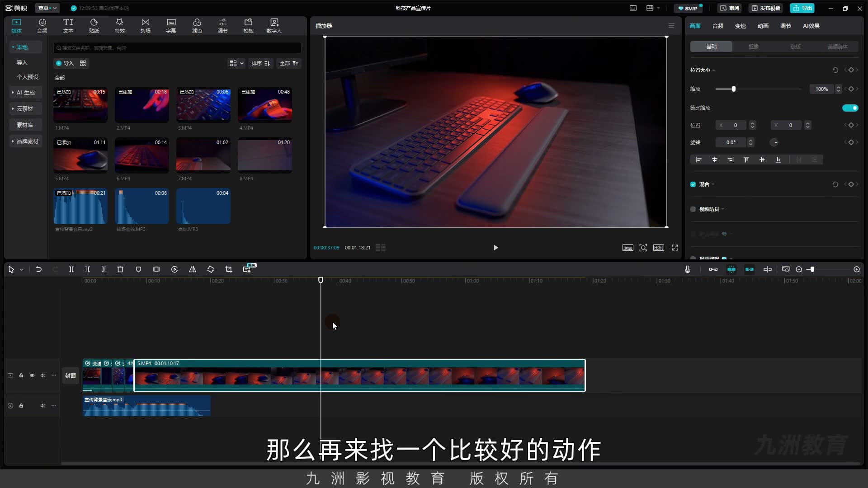Click the undo icon in timeline toolbar

[x=39, y=269]
